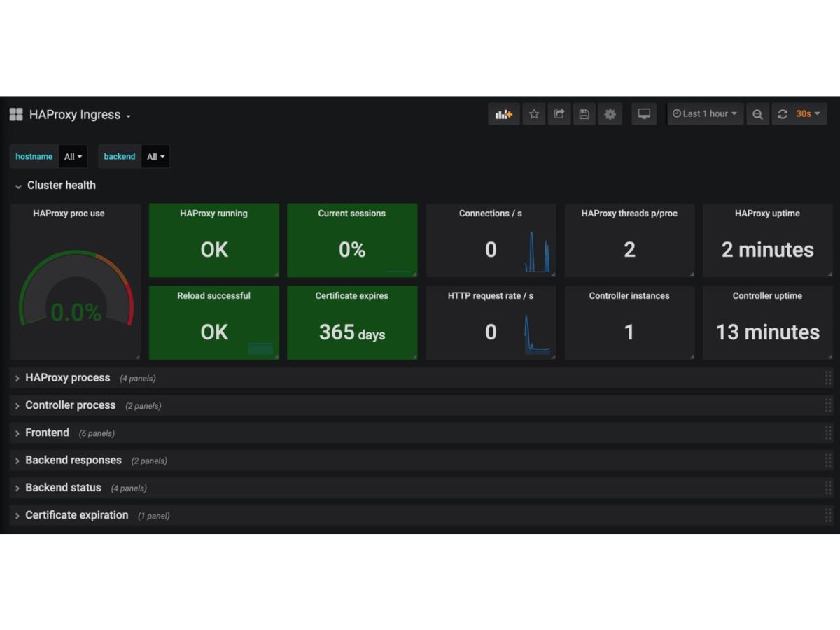Open the backend All variable dropdown
Image resolution: width=840 pixels, height=630 pixels.
pyautogui.click(x=155, y=157)
